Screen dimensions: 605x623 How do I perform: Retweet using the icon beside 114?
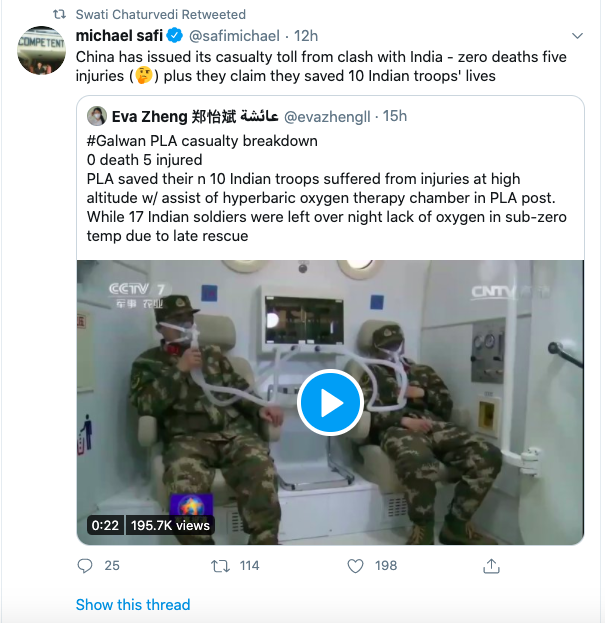220,566
